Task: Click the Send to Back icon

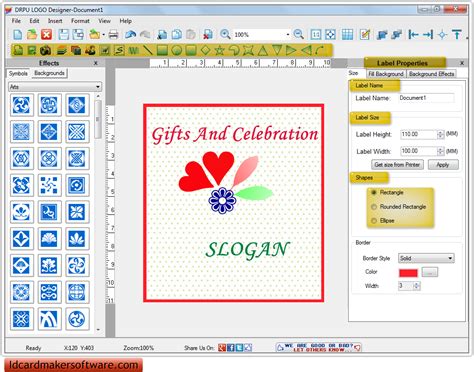Action: 397,34
